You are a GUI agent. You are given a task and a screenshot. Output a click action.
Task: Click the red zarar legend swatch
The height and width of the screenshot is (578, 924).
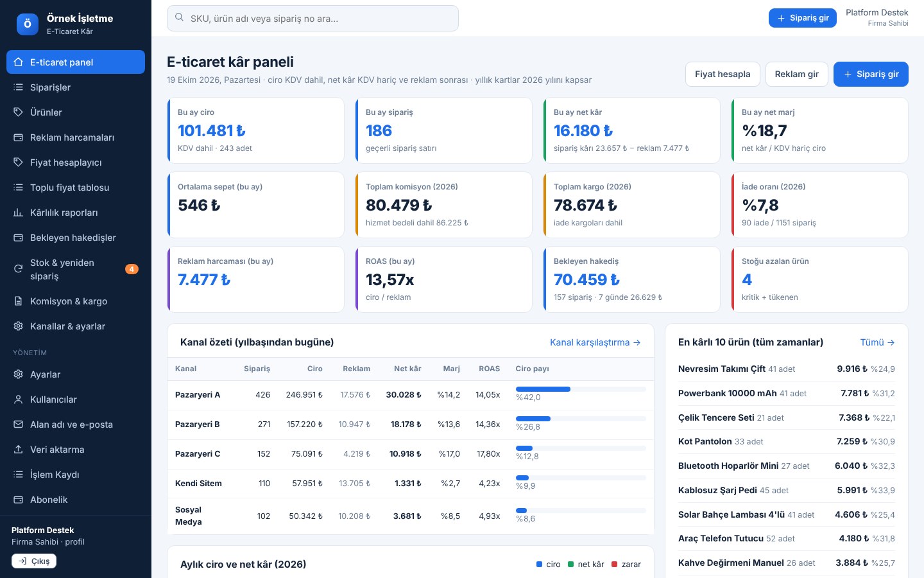click(615, 565)
